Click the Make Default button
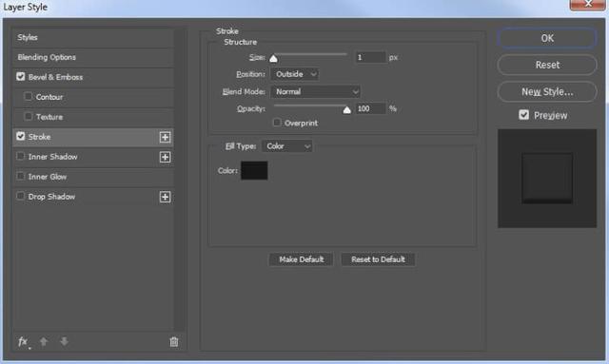Viewport: 609px width, 364px height. click(x=301, y=259)
